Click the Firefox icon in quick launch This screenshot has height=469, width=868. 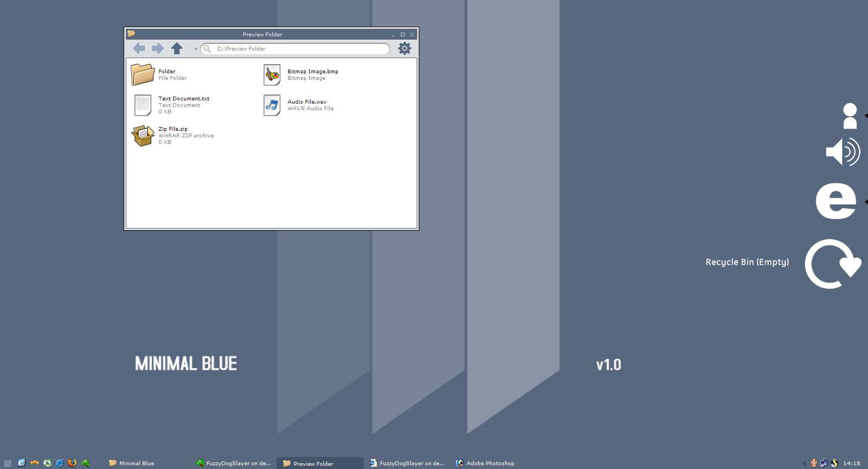72,463
